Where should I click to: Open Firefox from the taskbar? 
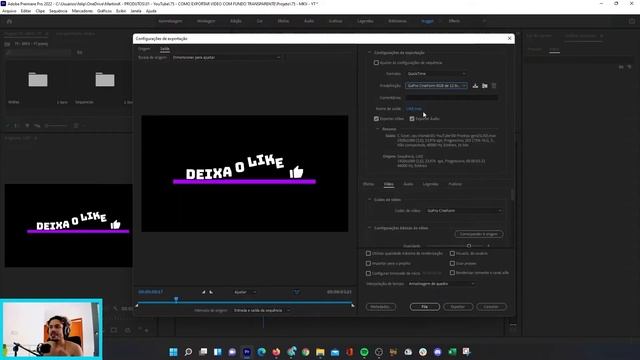click(276, 352)
